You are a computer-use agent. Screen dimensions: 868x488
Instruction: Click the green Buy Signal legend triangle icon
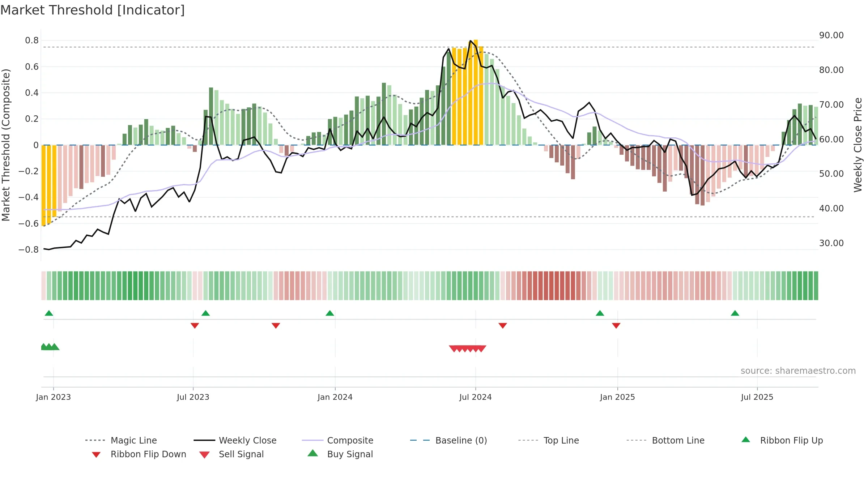313,453
